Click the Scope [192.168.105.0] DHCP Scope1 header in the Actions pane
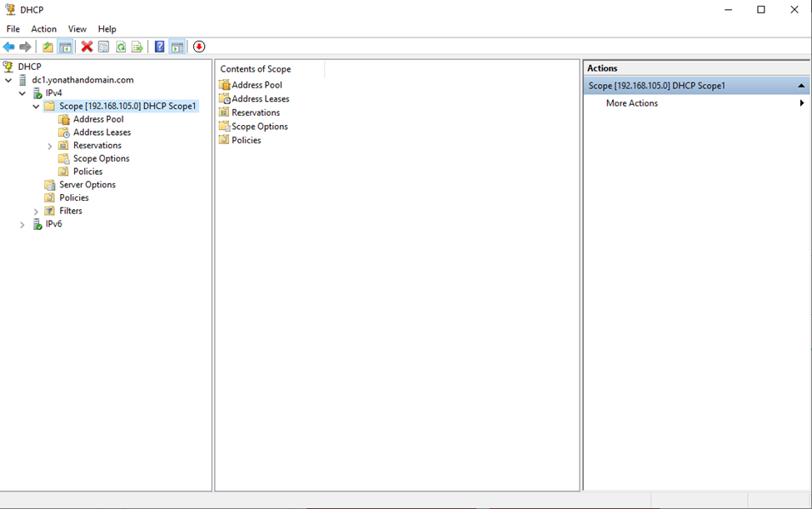The image size is (812, 509). tap(696, 86)
